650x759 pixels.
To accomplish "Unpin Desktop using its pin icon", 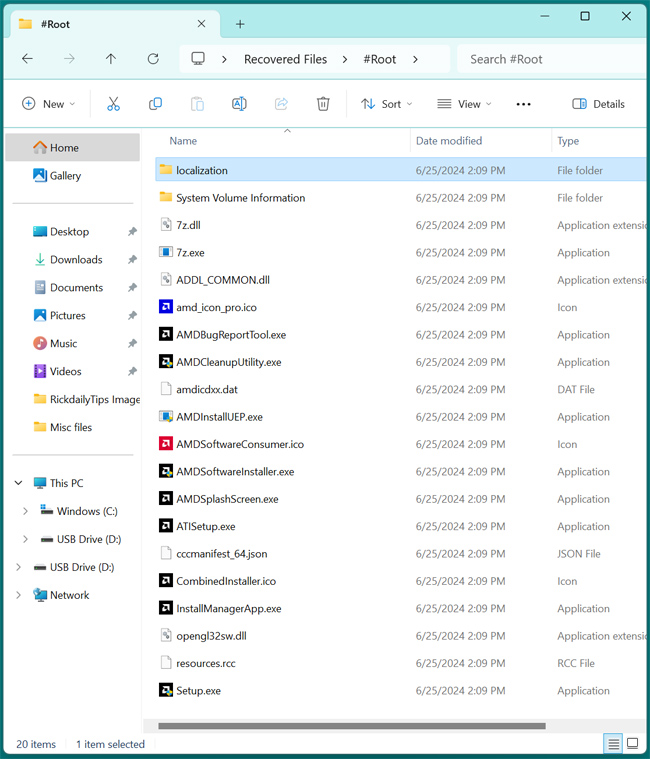I will [x=132, y=231].
